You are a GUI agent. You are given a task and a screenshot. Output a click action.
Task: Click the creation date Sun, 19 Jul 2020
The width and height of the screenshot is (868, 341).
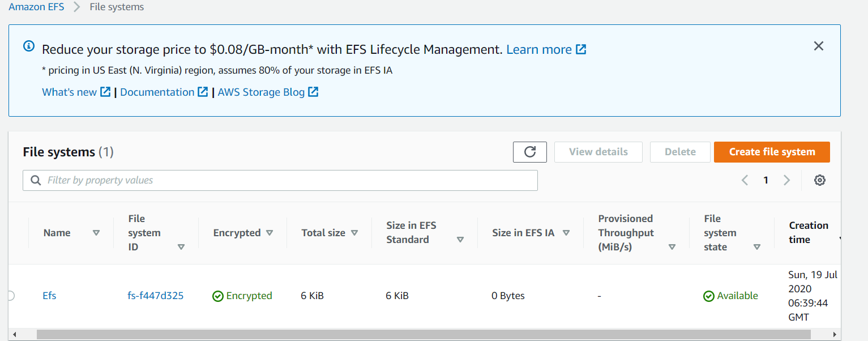813,282
